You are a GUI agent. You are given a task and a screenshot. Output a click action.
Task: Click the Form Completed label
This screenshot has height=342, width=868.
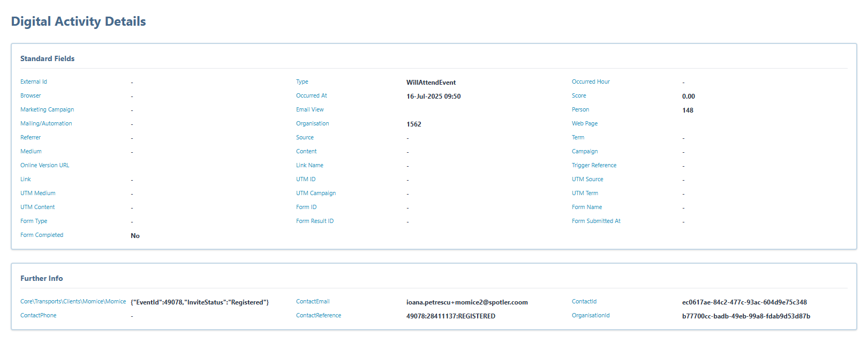42,235
